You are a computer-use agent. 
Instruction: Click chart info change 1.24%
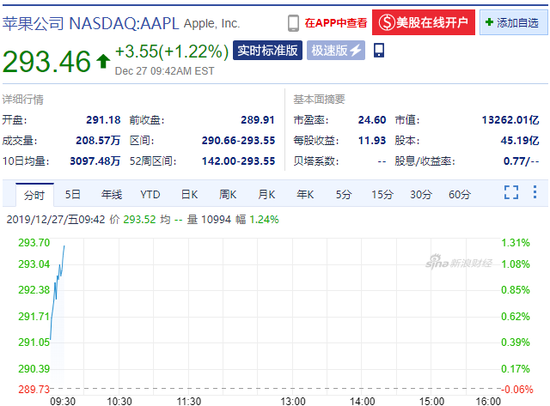coord(264,220)
